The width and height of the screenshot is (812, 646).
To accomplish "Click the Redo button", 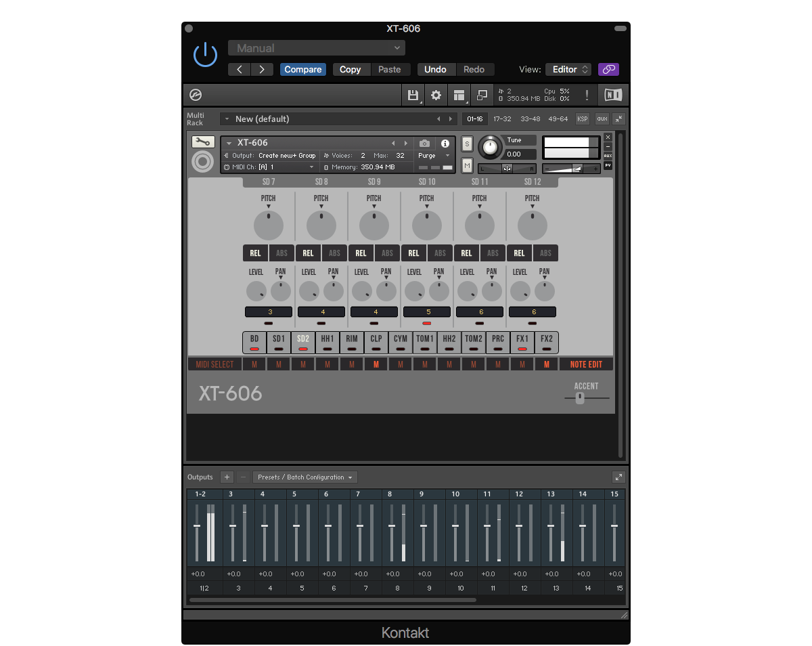I will click(x=474, y=69).
